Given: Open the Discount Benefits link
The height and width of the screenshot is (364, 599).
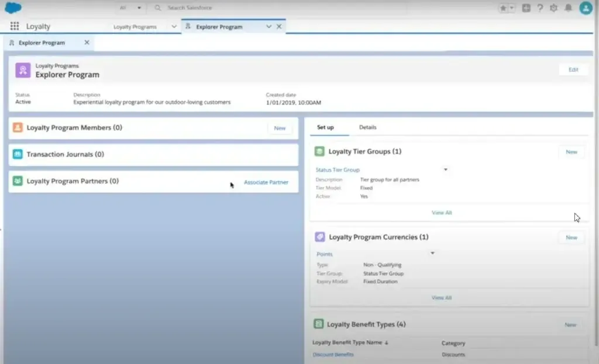Looking at the screenshot, I should [333, 355].
